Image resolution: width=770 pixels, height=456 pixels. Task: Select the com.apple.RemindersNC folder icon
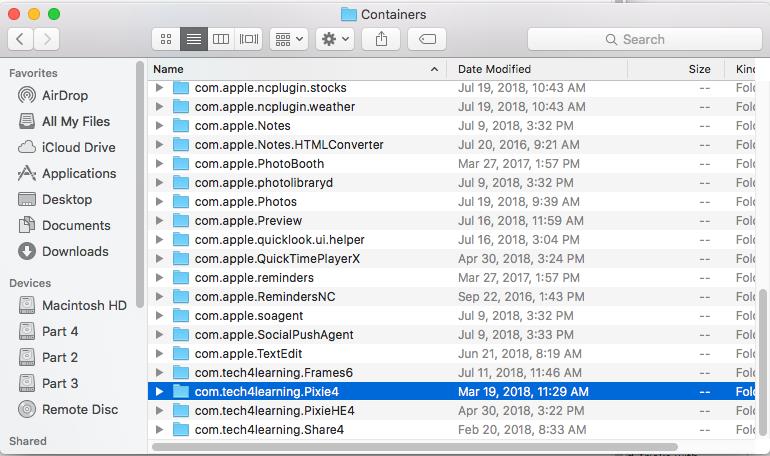(x=181, y=296)
